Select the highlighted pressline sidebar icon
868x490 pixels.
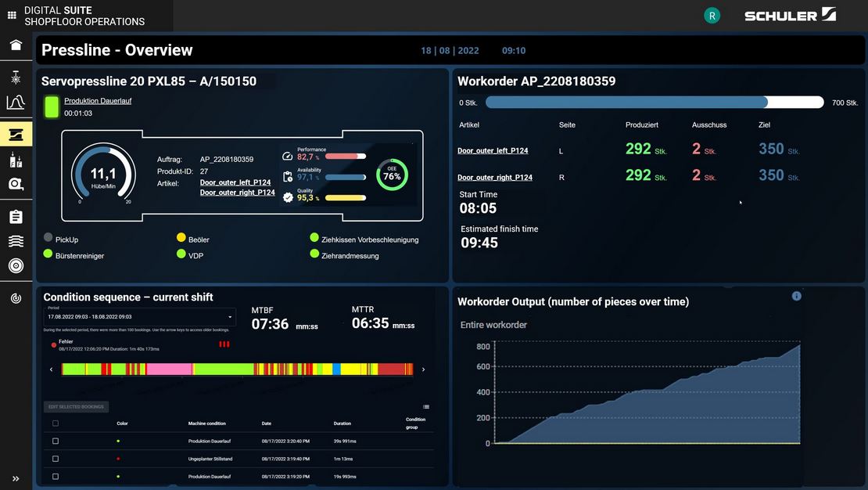(x=16, y=134)
